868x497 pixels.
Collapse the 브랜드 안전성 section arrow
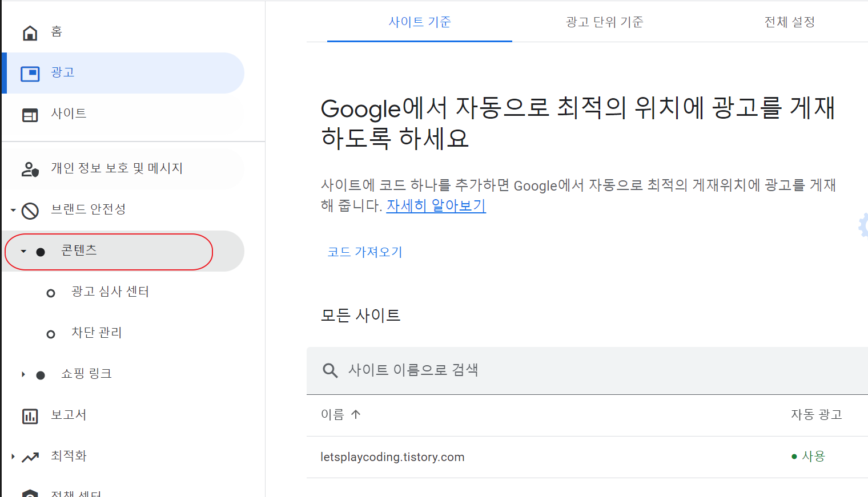tap(13, 211)
